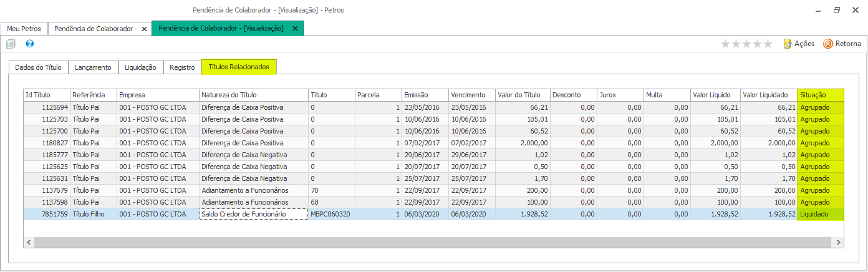Click the Valor Líquido column header

(715, 95)
